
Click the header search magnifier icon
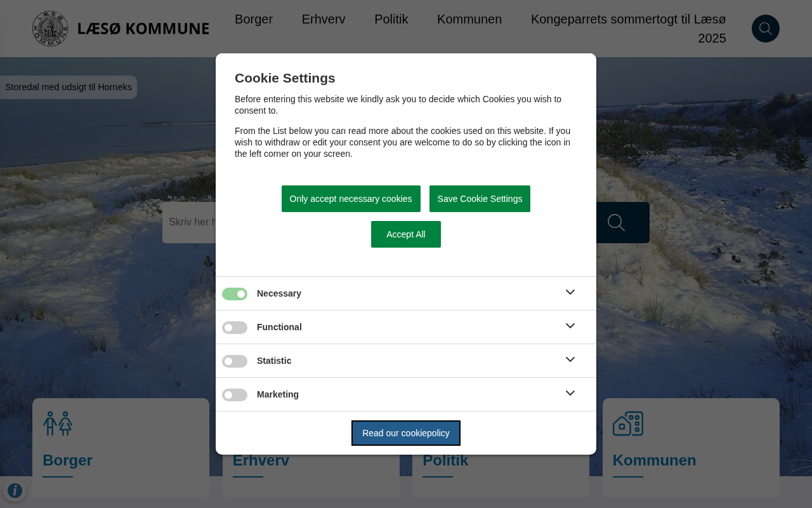click(x=765, y=29)
